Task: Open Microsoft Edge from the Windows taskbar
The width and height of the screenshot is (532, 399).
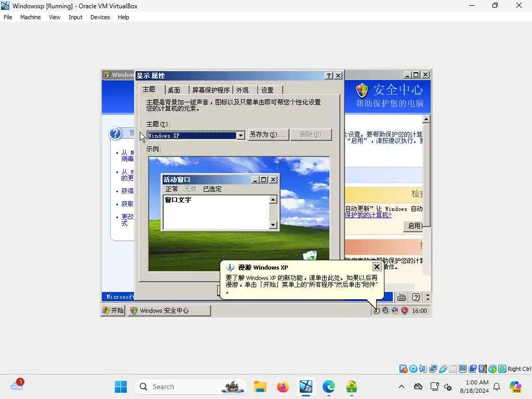Action: click(328, 387)
